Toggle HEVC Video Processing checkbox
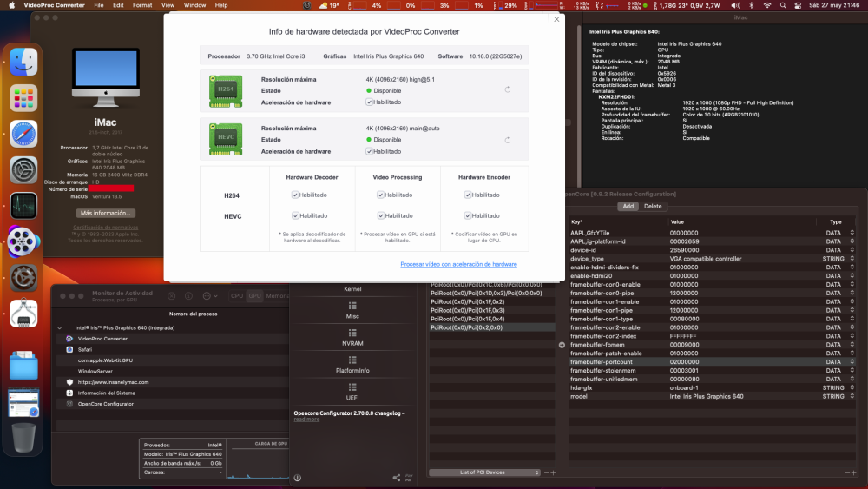The image size is (868, 489). 380,215
